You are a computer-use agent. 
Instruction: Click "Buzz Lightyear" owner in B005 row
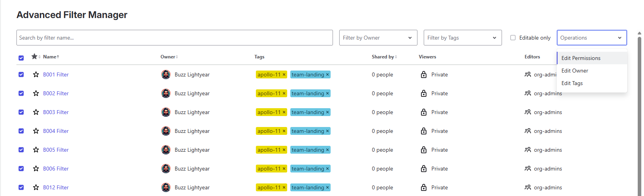(x=192, y=150)
